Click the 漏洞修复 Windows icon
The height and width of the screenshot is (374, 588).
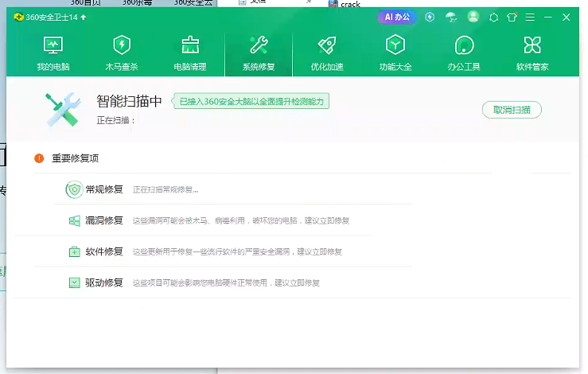pyautogui.click(x=75, y=221)
